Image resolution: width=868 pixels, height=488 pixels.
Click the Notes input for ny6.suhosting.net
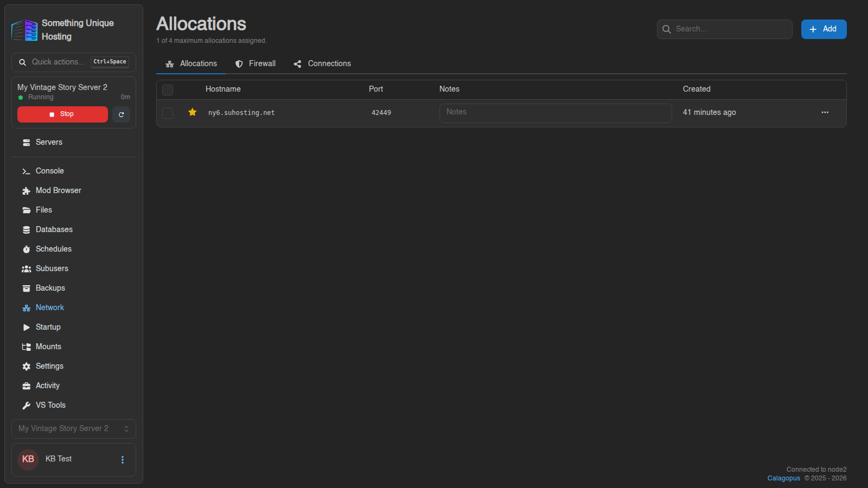pyautogui.click(x=556, y=113)
